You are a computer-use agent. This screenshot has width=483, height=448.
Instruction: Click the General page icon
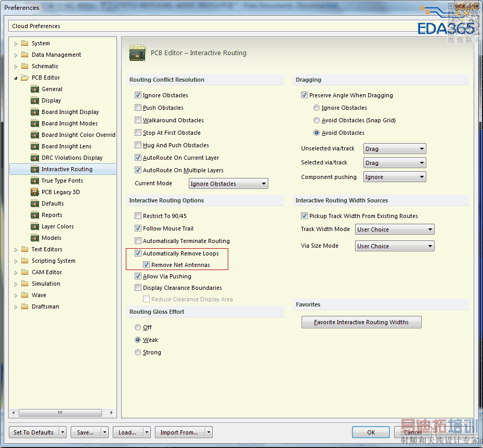35,89
